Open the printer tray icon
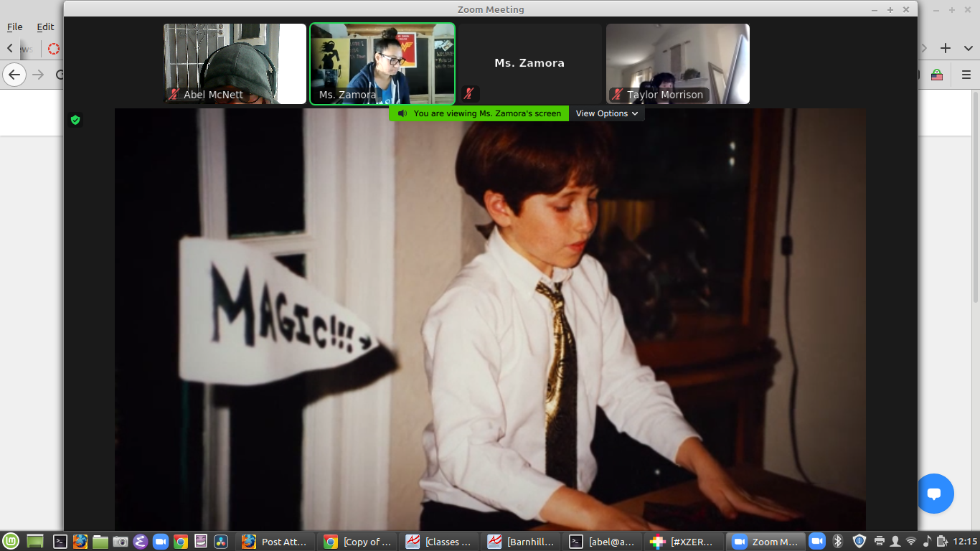Image resolution: width=980 pixels, height=551 pixels. tap(880, 542)
